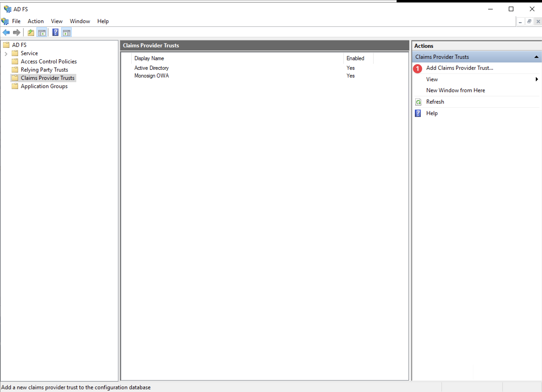
Task: Click the green Refresh icon in Actions
Action: click(418, 102)
